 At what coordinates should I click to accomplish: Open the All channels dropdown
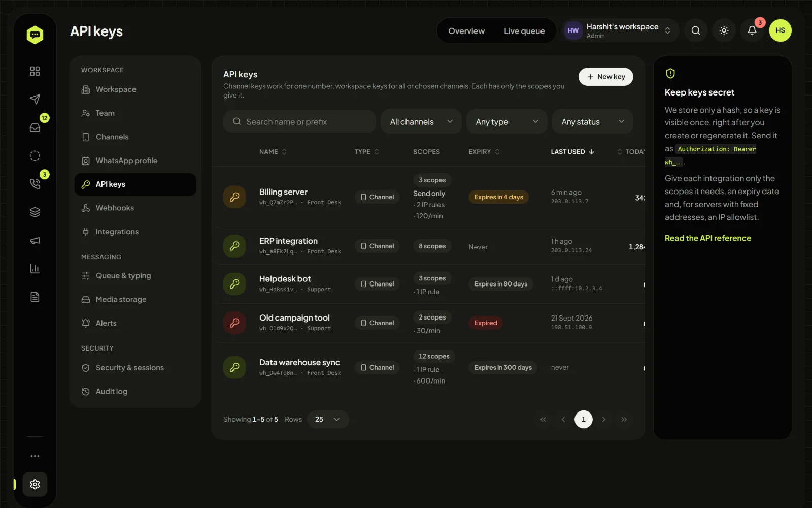point(421,121)
